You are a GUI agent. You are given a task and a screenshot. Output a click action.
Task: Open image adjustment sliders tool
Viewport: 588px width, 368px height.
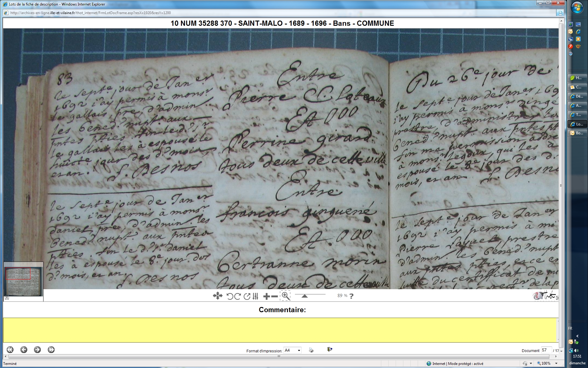tap(255, 296)
